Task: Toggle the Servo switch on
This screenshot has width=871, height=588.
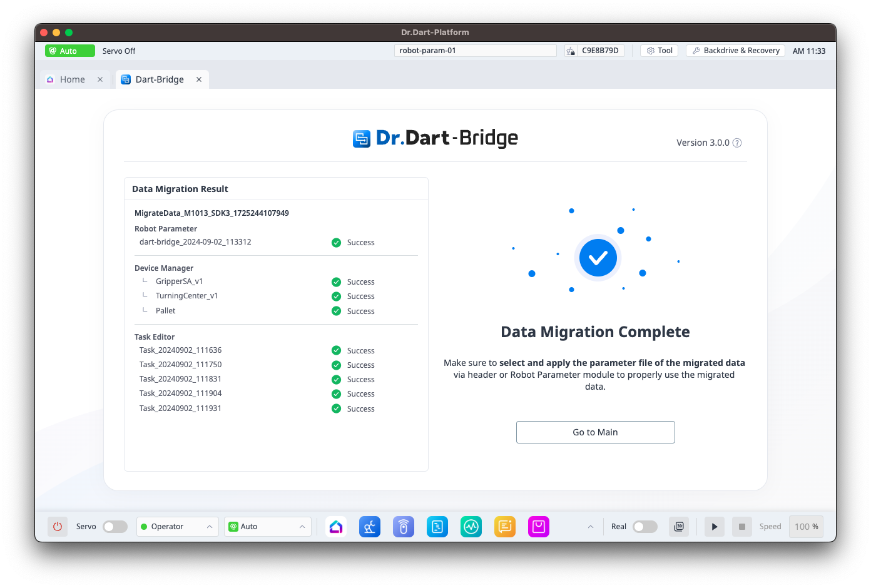Action: (x=115, y=527)
